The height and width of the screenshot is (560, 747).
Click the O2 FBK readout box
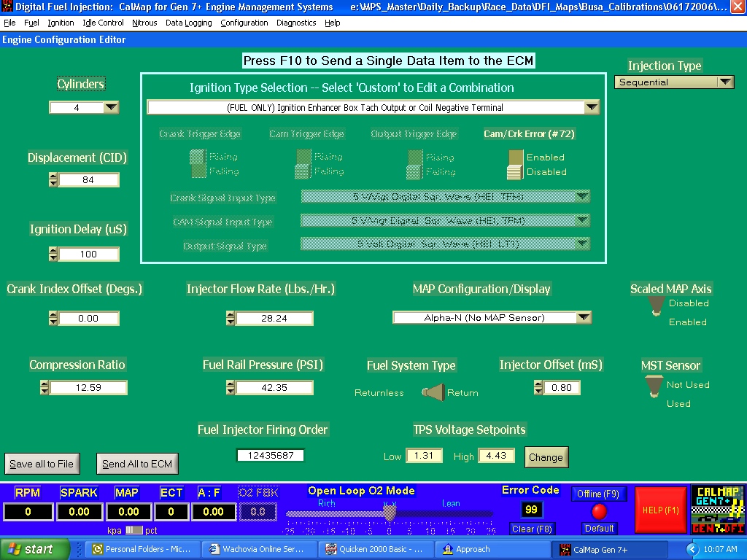click(x=258, y=512)
